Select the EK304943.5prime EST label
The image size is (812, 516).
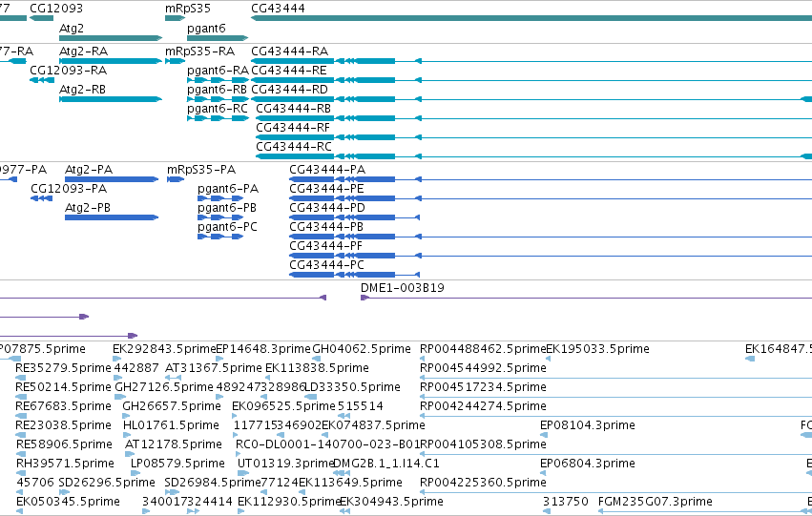(x=391, y=503)
